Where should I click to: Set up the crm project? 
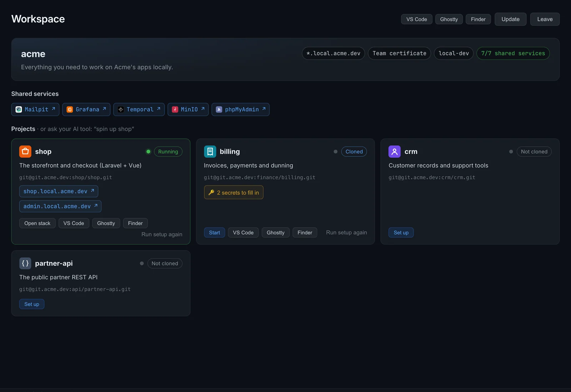pyautogui.click(x=401, y=233)
